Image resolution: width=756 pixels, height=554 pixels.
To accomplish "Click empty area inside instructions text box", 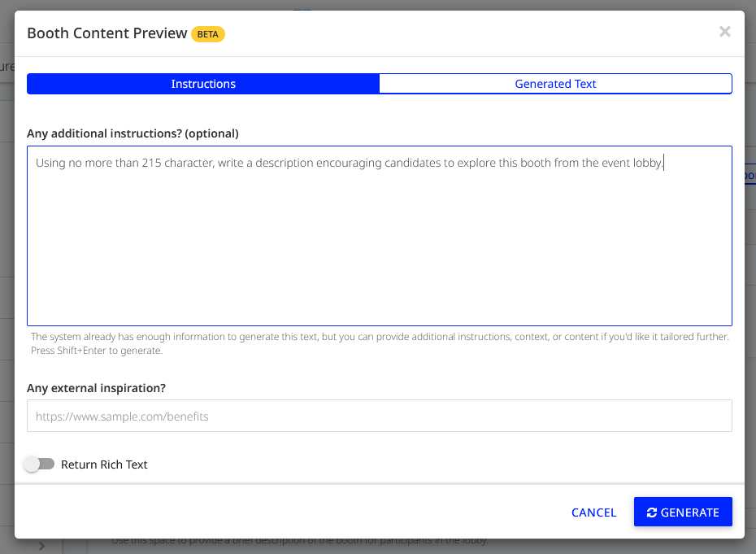I will tap(379, 252).
